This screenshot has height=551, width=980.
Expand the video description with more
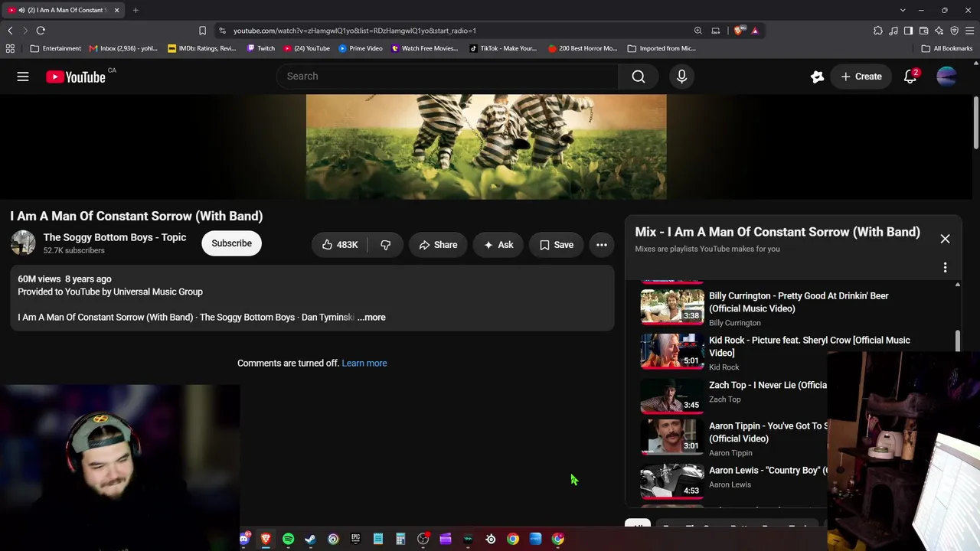coord(372,318)
